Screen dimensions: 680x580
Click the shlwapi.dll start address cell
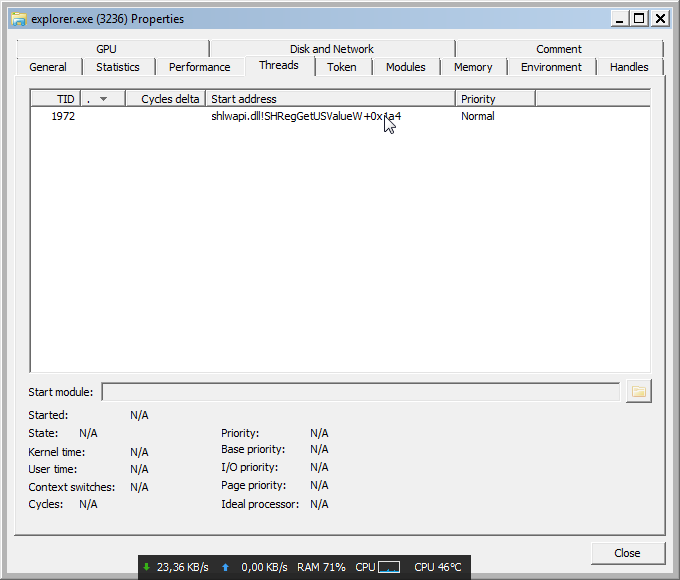[306, 116]
